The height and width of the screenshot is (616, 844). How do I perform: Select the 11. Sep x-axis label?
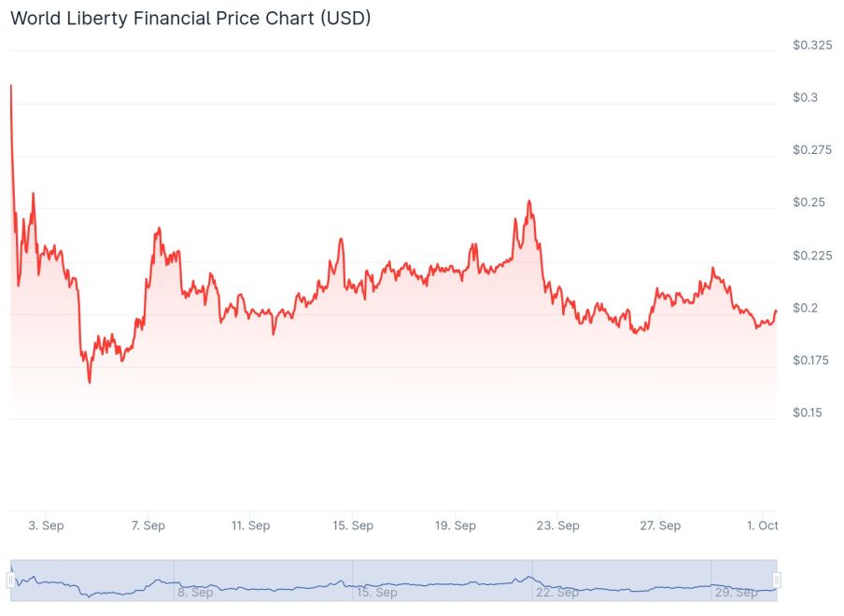pos(250,525)
